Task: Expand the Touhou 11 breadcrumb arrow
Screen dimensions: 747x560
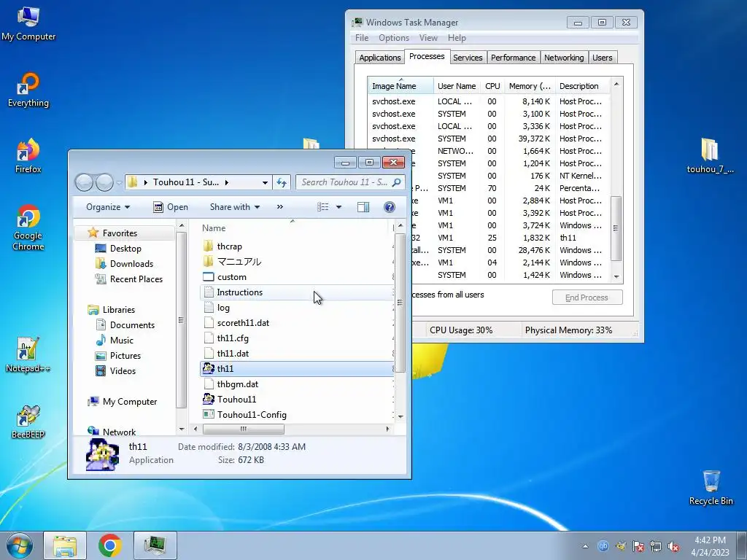Action: click(226, 182)
